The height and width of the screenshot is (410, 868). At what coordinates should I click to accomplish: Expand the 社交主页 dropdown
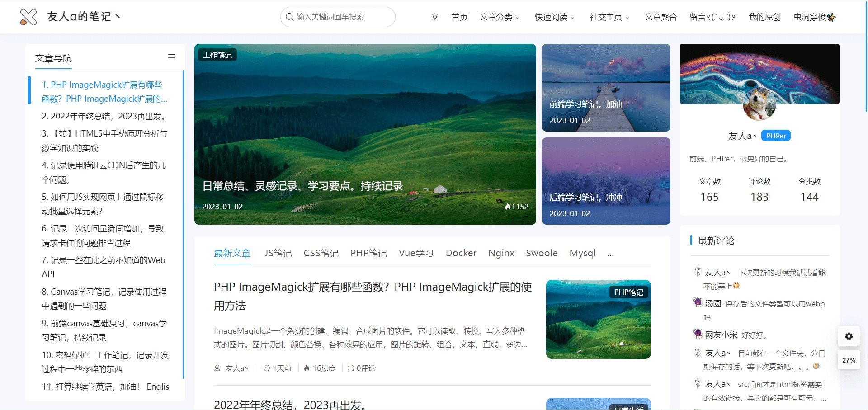tap(609, 17)
